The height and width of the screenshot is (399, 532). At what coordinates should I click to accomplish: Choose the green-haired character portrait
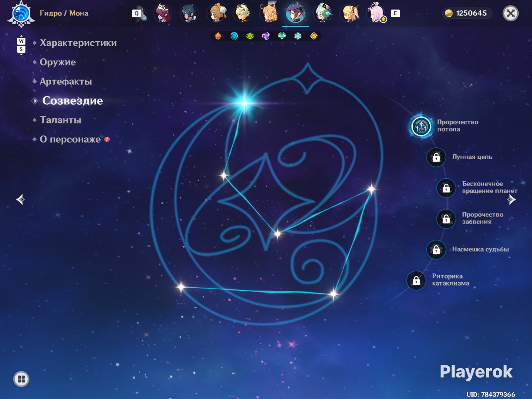coord(323,13)
